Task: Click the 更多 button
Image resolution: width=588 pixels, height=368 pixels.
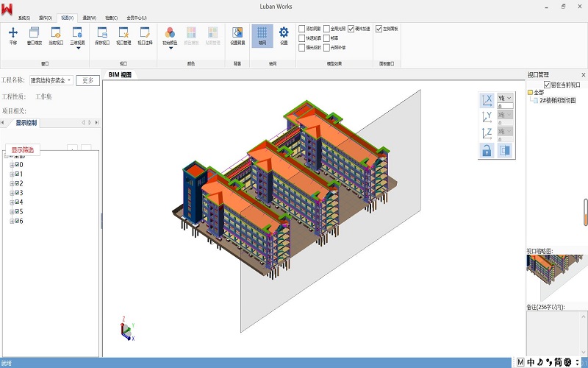Action: (x=87, y=80)
